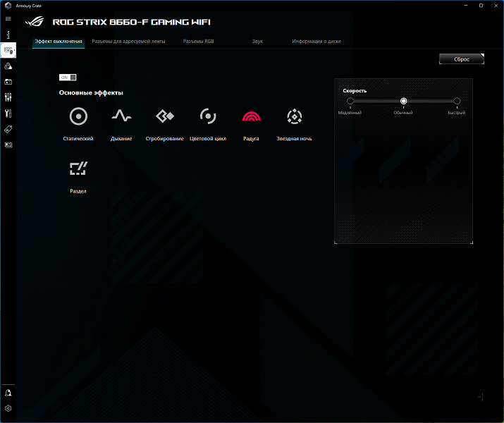Select the Devices keyboard icon in sidebar

tap(8, 50)
